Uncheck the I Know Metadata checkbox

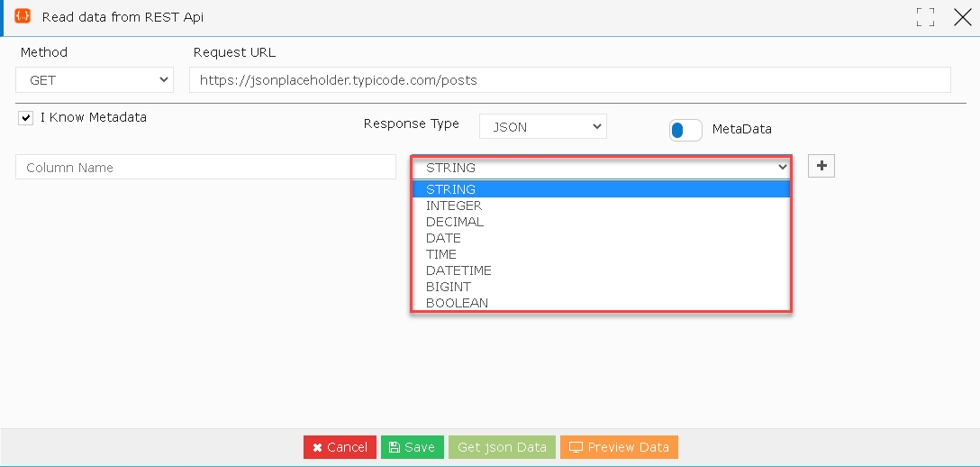click(x=25, y=118)
